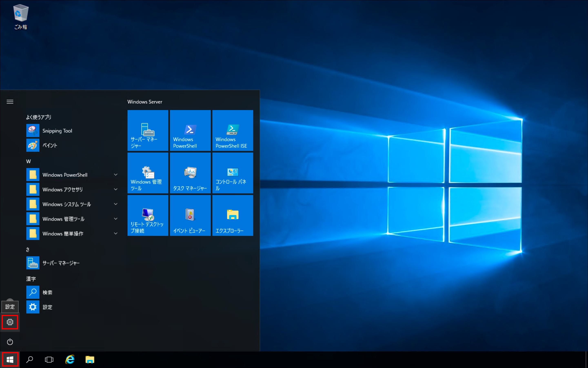Click the さ letter section header
Viewport: 588px width, 368px height.
point(28,250)
